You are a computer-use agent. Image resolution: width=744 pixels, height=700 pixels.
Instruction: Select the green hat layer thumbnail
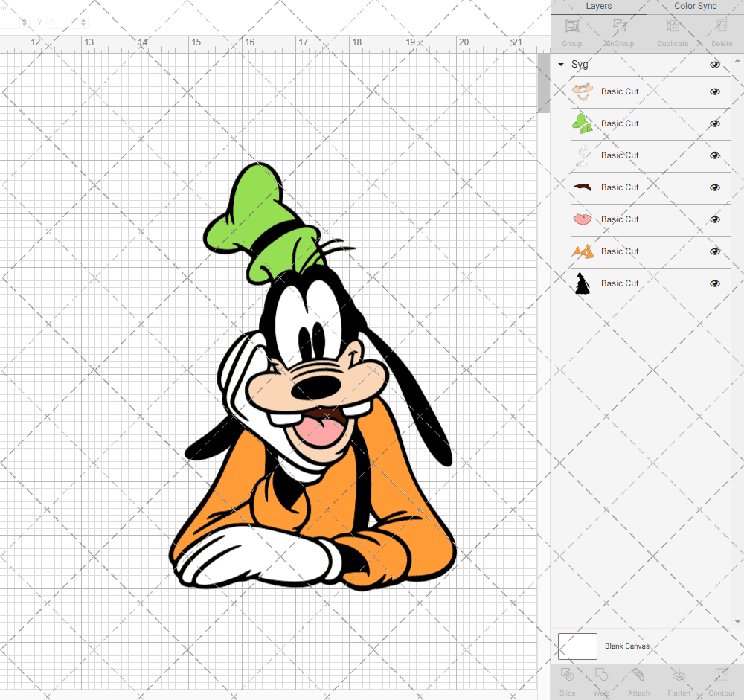pyautogui.click(x=583, y=123)
